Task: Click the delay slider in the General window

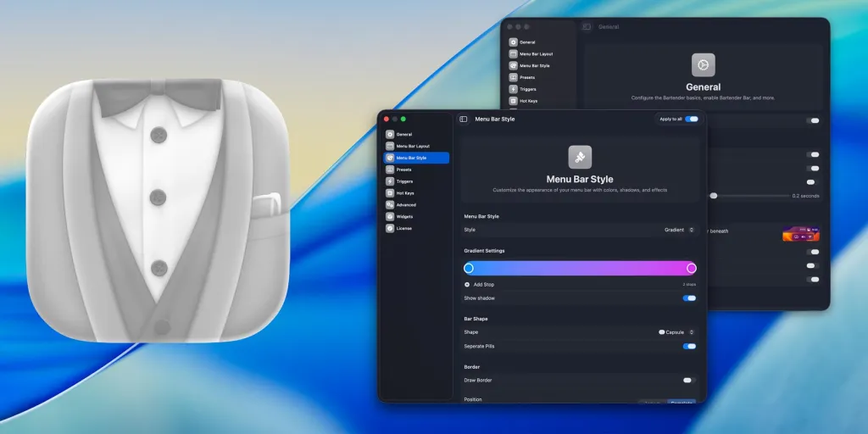Action: tap(714, 196)
